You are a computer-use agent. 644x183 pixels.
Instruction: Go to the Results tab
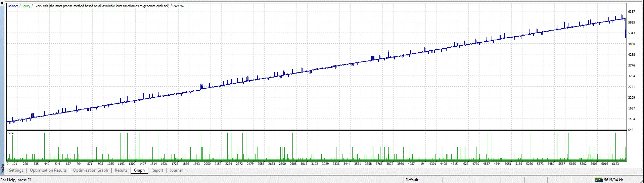click(121, 170)
